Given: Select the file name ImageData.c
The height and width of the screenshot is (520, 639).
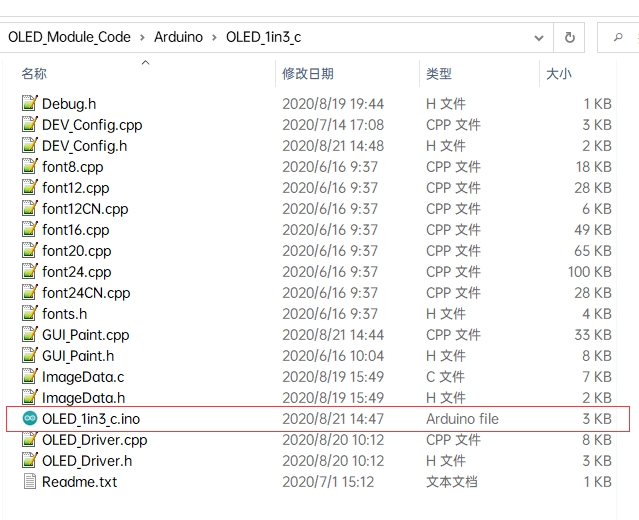Looking at the screenshot, I should pos(83,377).
